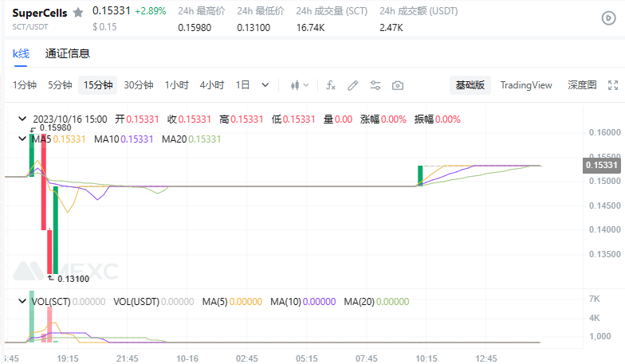Select the 30分钟 interval

tap(139, 85)
